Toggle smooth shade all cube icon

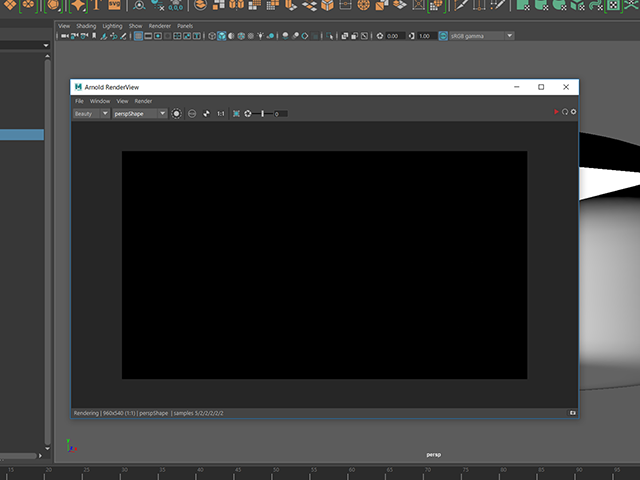pyautogui.click(x=222, y=36)
